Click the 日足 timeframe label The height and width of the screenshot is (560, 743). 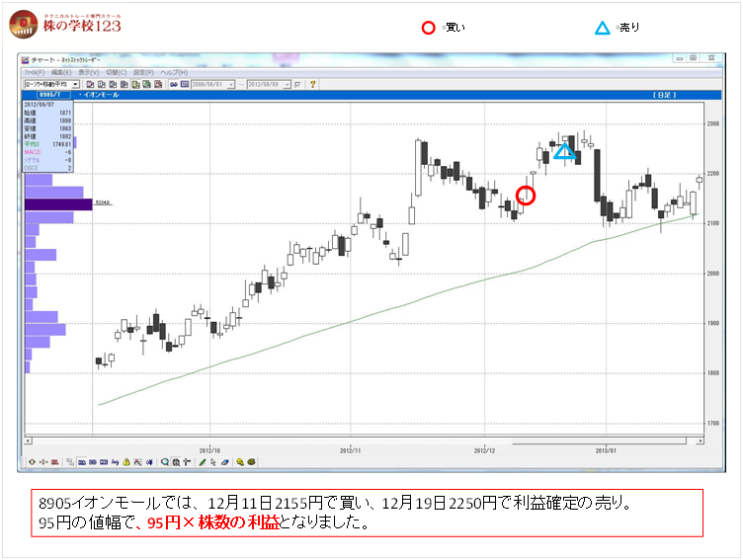pos(662,95)
